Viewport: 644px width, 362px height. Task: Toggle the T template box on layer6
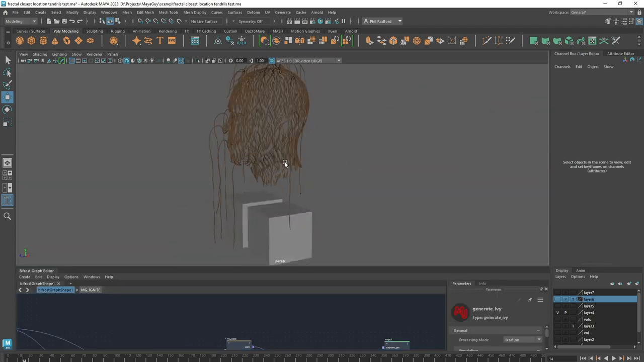573,299
